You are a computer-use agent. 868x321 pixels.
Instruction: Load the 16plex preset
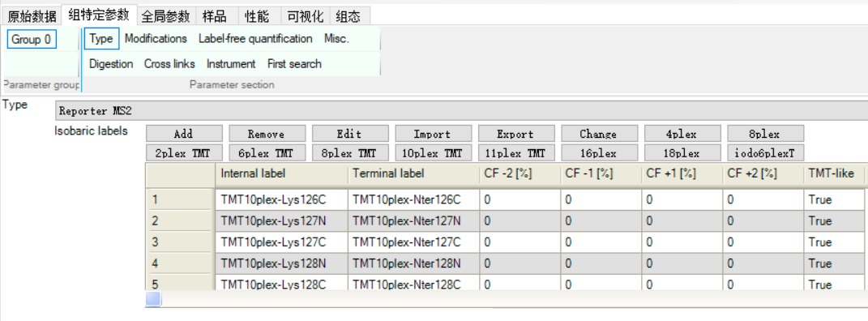click(x=599, y=153)
